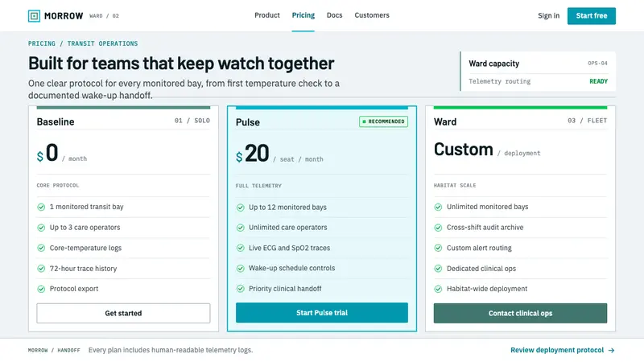Click check icon beside Wake-up schedule controls
This screenshot has height=362, width=644.
coord(240,269)
